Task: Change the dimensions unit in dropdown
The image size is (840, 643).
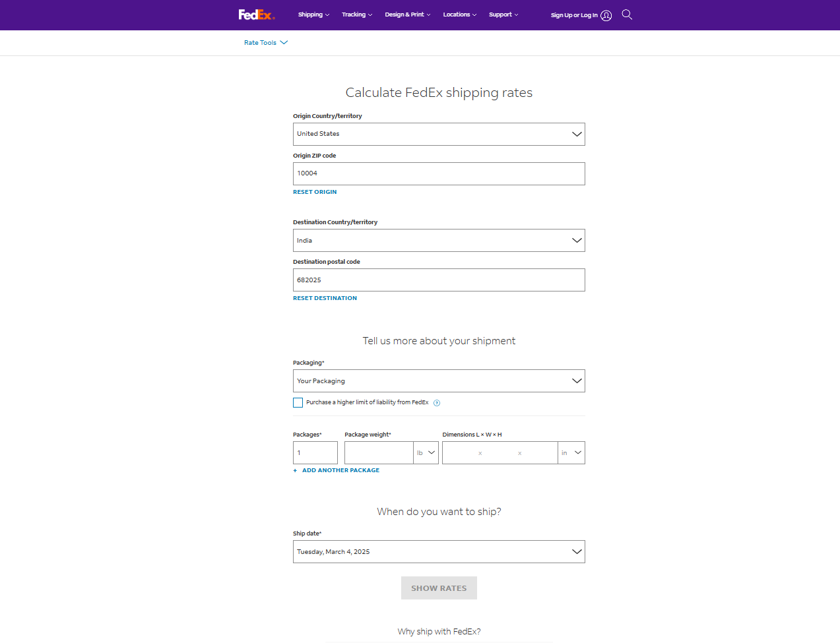Action: [x=571, y=452]
